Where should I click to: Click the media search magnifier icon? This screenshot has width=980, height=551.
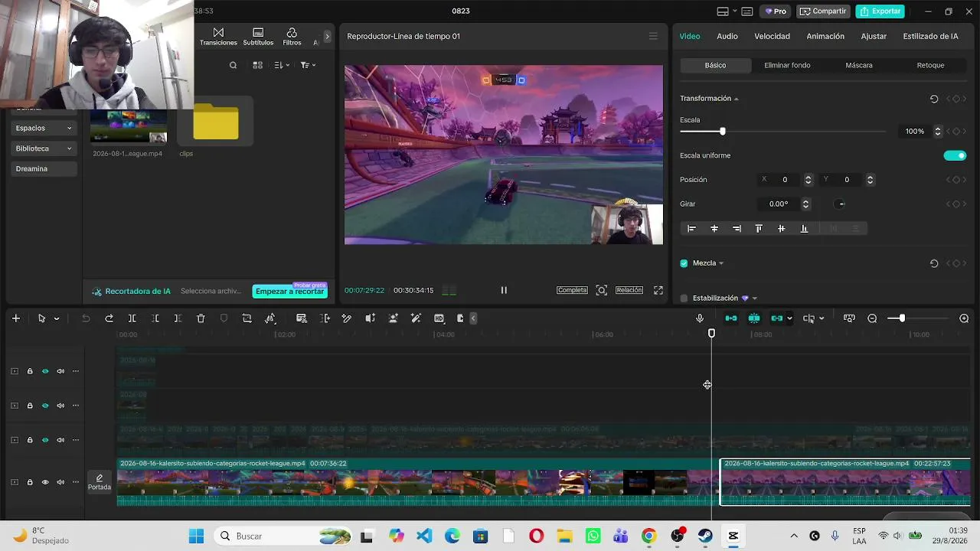234,65
